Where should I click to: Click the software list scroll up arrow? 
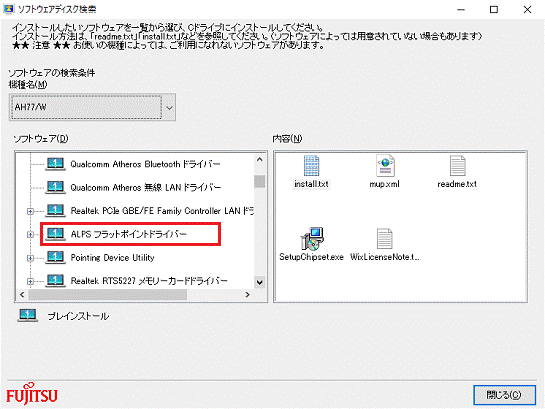pos(260,159)
